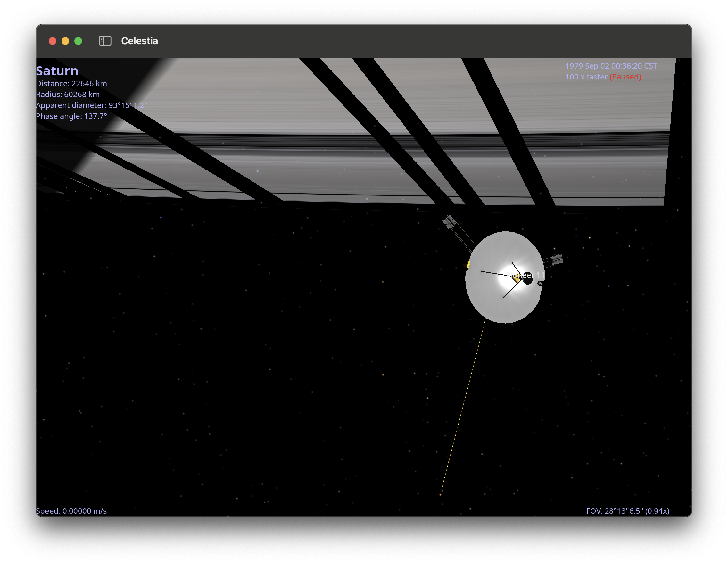The height and width of the screenshot is (564, 728).
Task: Click the Saturn heading label
Action: pyautogui.click(x=57, y=71)
